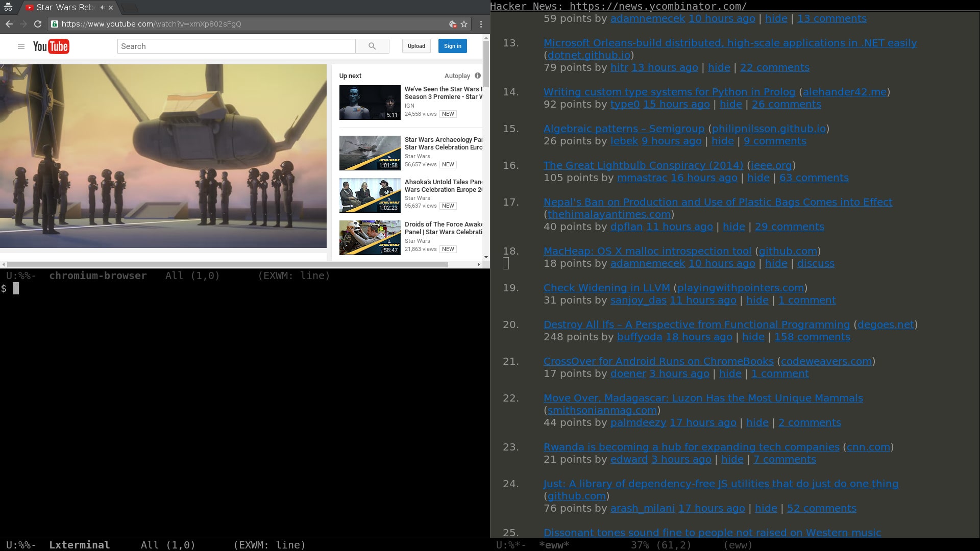980x551 pixels.
Task: Click codeweavers.com domain link
Action: pos(826,361)
